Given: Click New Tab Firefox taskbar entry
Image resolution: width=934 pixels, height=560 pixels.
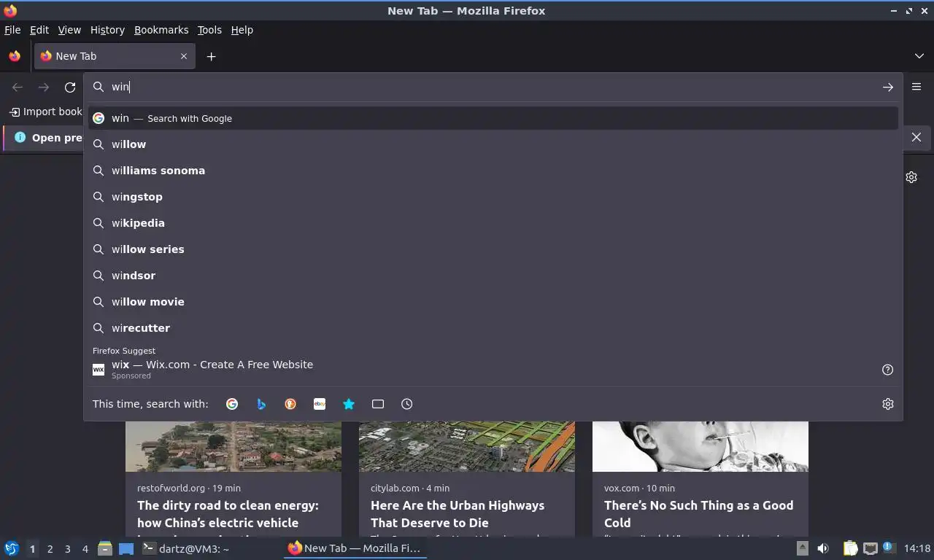Looking at the screenshot, I should point(355,548).
